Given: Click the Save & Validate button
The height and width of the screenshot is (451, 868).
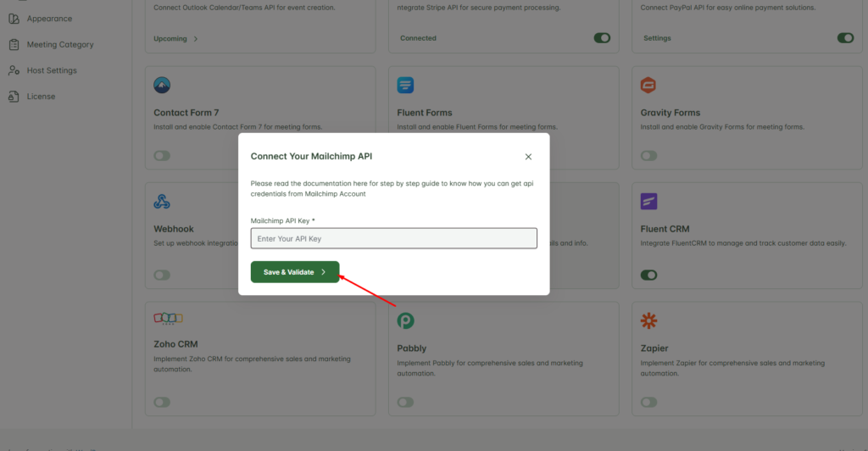Looking at the screenshot, I should click(294, 272).
